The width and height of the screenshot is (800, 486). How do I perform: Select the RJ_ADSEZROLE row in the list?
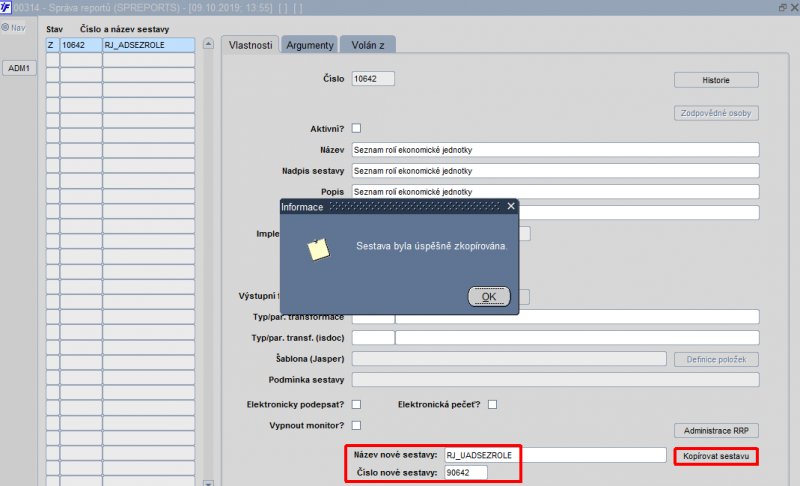pyautogui.click(x=148, y=45)
